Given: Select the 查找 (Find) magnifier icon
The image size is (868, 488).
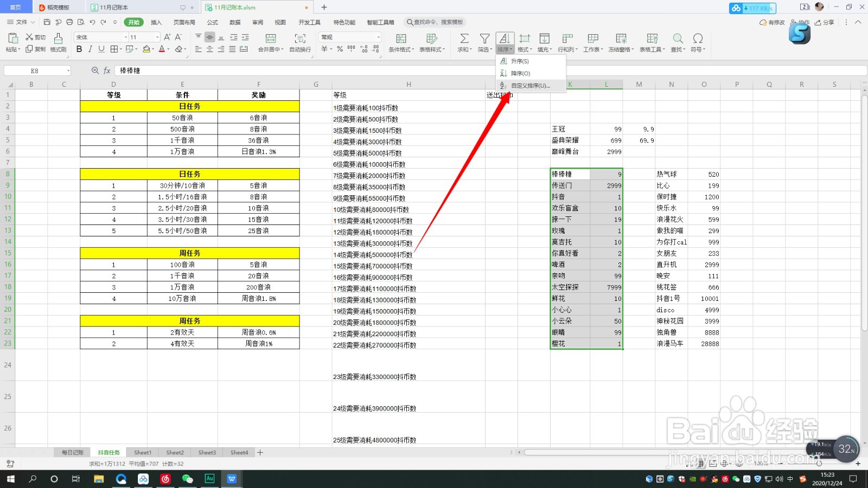Looking at the screenshot, I should click(x=677, y=39).
